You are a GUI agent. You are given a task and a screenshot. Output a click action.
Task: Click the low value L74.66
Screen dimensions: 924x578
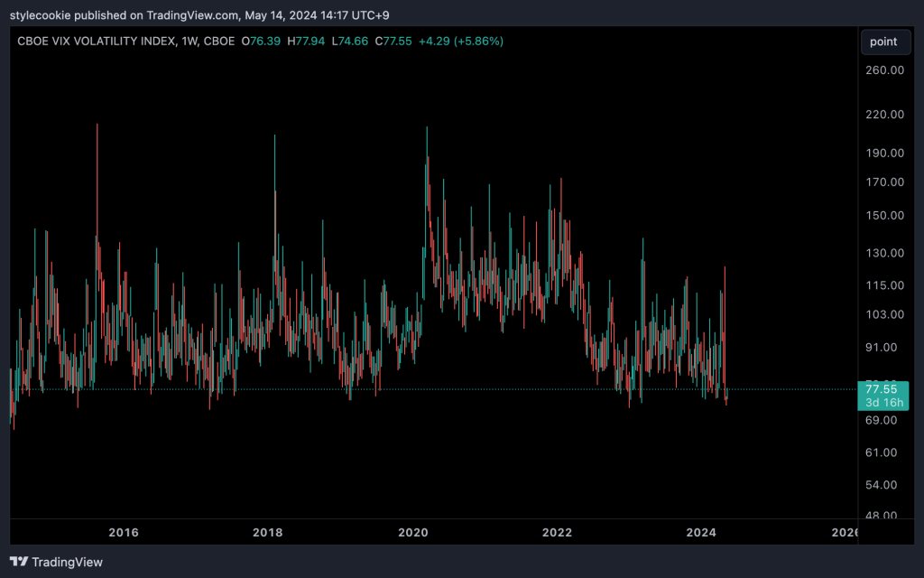click(348, 42)
